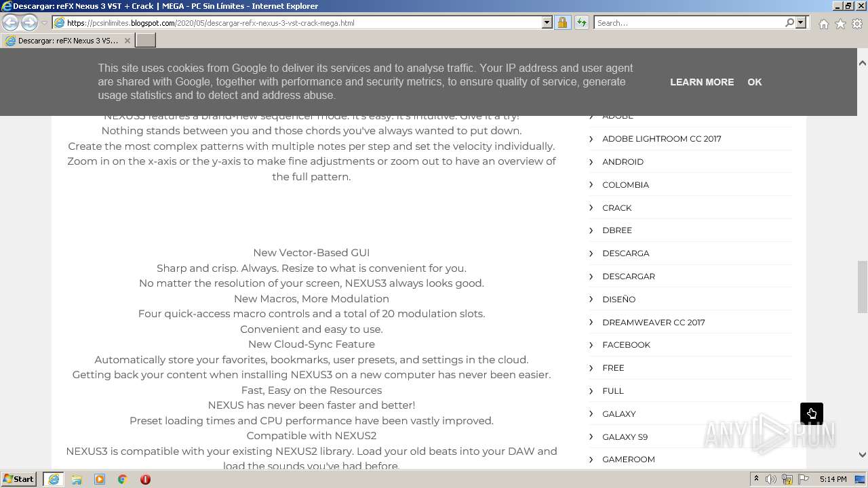
Task: Start a search with the magnifier icon
Action: click(789, 22)
